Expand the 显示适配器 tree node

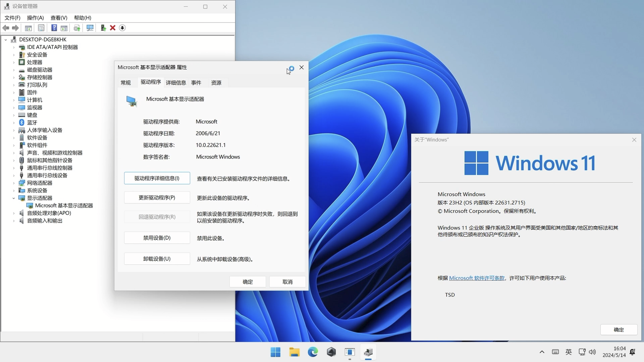click(14, 198)
